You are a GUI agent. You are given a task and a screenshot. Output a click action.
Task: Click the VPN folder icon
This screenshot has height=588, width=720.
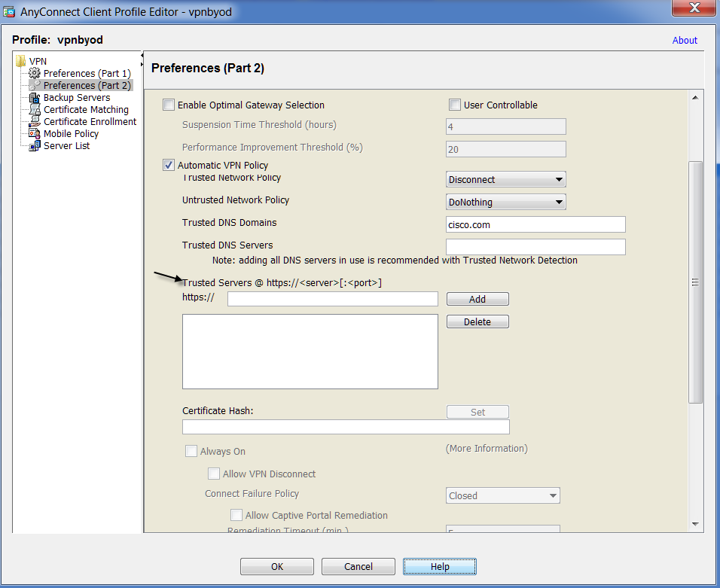click(20, 61)
